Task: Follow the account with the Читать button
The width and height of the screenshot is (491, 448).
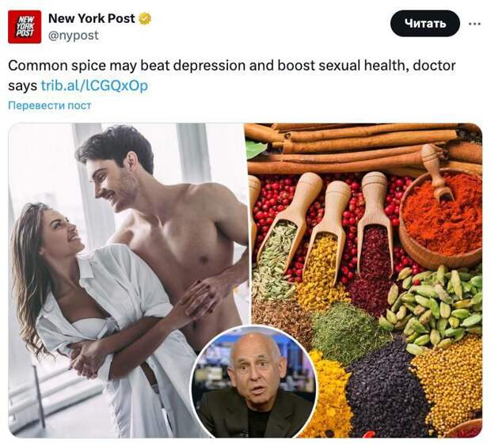Action: coord(425,24)
